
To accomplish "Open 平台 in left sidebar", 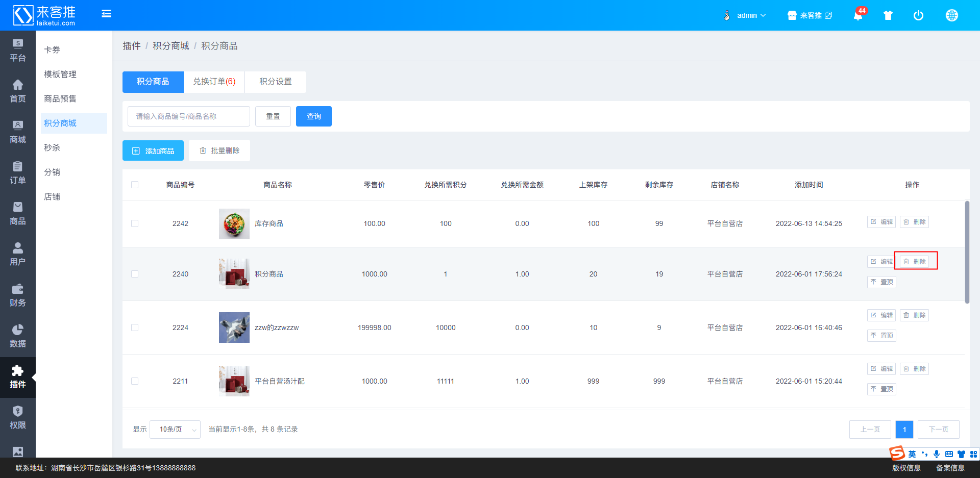I will coord(18,51).
